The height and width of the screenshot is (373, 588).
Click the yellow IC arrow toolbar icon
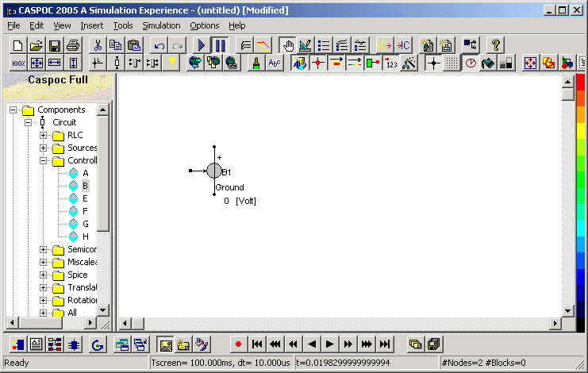click(x=384, y=45)
